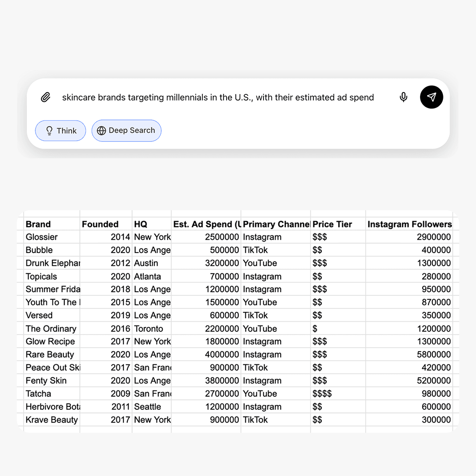Select The Ordinary's Toronto HQ cell
The image size is (476, 476).
(x=152, y=329)
